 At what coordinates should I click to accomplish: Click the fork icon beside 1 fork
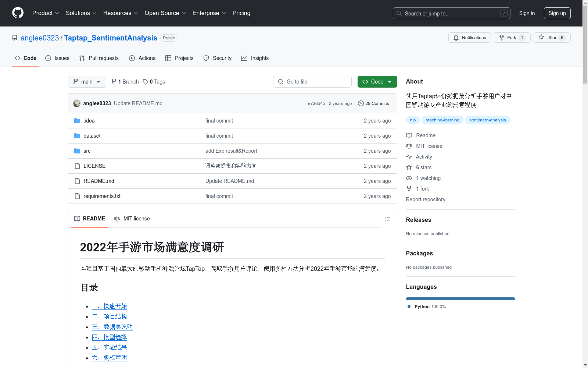pos(409,189)
